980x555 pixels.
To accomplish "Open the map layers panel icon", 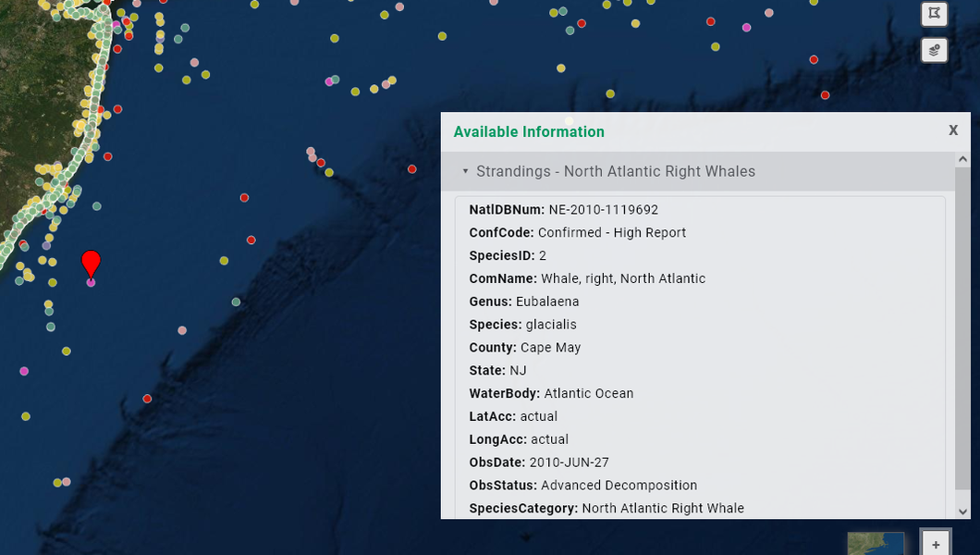I will (934, 50).
